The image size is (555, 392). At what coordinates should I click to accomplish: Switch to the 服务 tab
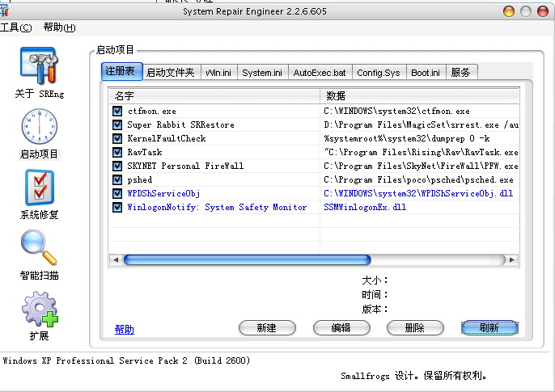(461, 73)
